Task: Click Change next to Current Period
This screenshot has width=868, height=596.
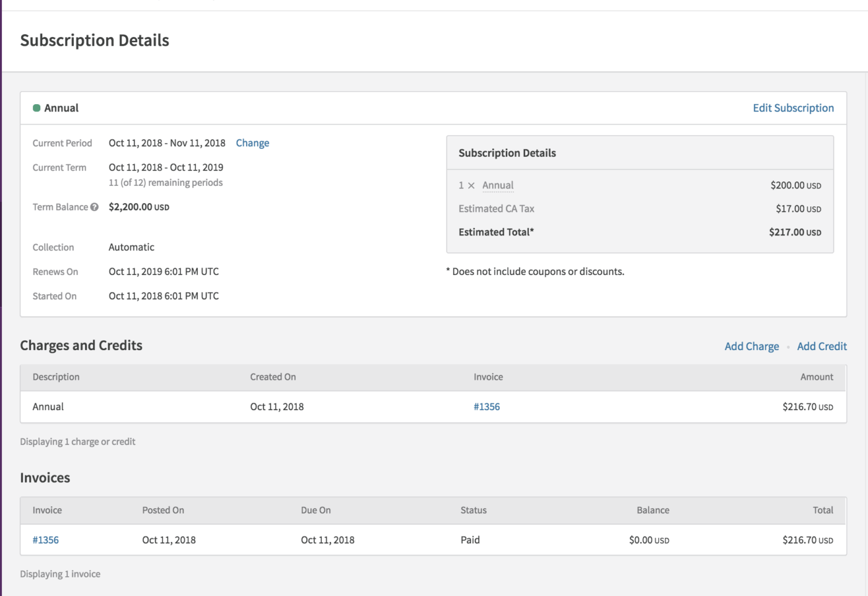Action: click(x=252, y=142)
